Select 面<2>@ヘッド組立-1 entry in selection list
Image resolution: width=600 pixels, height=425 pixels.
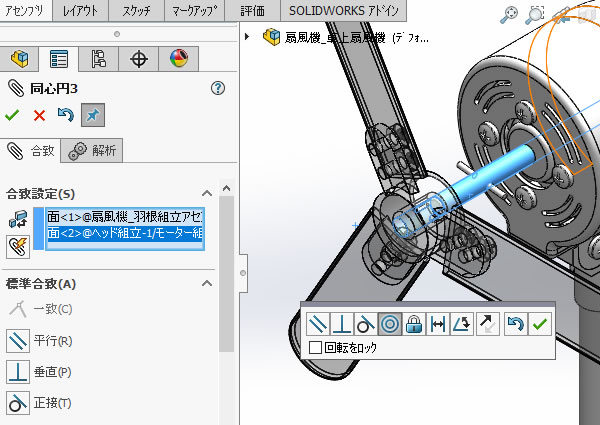click(x=125, y=233)
